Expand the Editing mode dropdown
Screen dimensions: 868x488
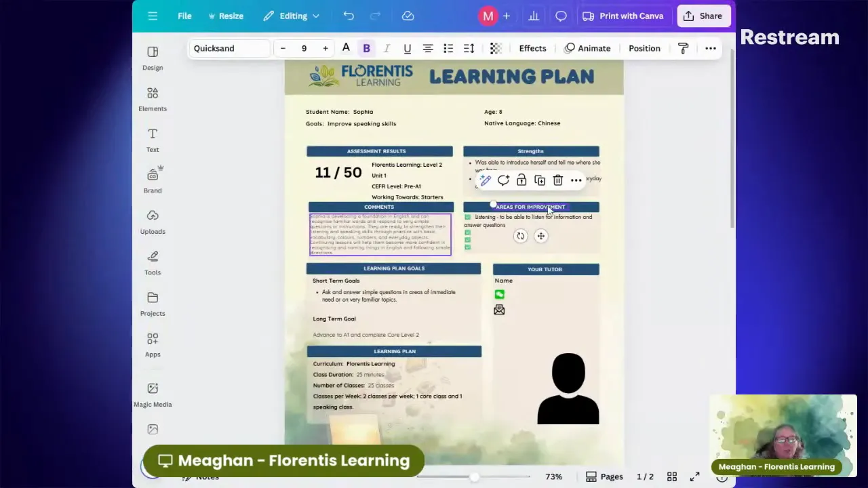[x=291, y=16]
